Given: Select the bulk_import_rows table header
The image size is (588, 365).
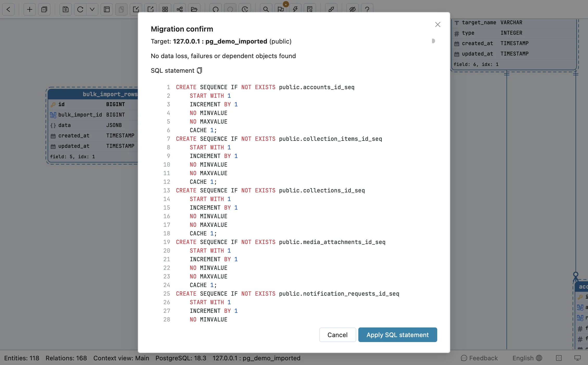Looking at the screenshot, I should [x=93, y=94].
